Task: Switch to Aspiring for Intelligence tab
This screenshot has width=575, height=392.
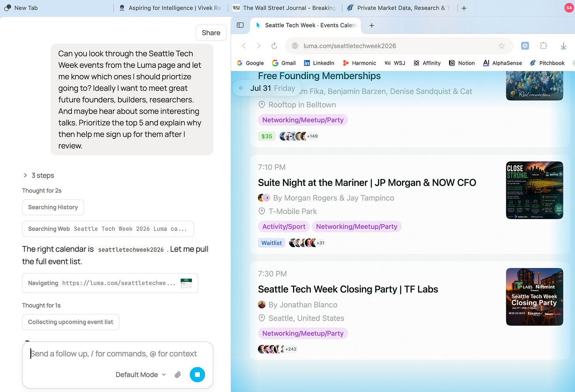Action: [171, 8]
